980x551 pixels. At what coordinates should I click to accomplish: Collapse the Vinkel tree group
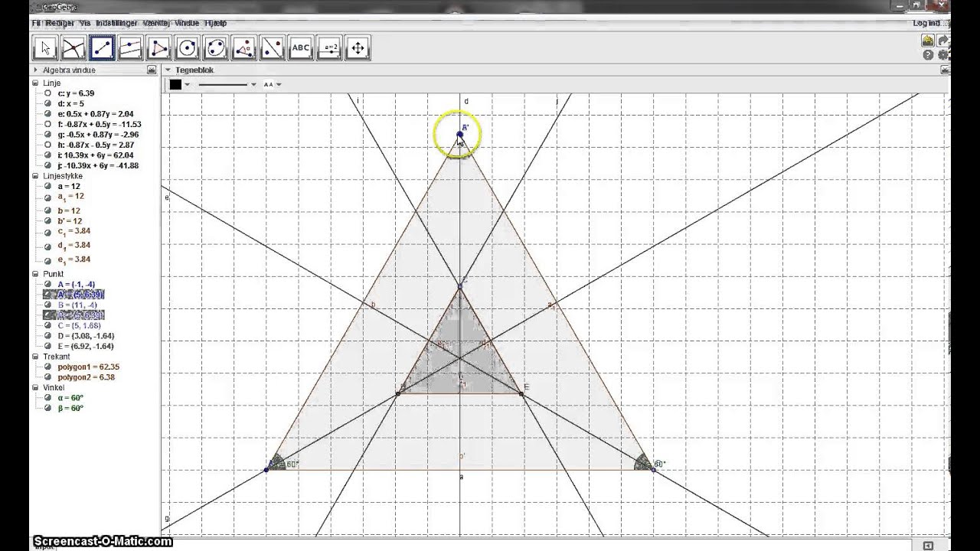tap(36, 388)
